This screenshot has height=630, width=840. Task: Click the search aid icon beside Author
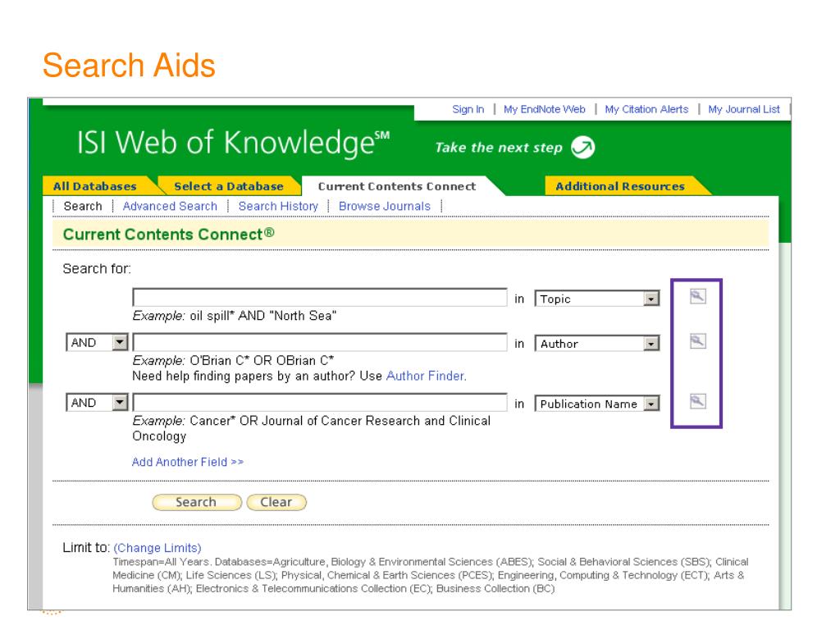click(697, 341)
